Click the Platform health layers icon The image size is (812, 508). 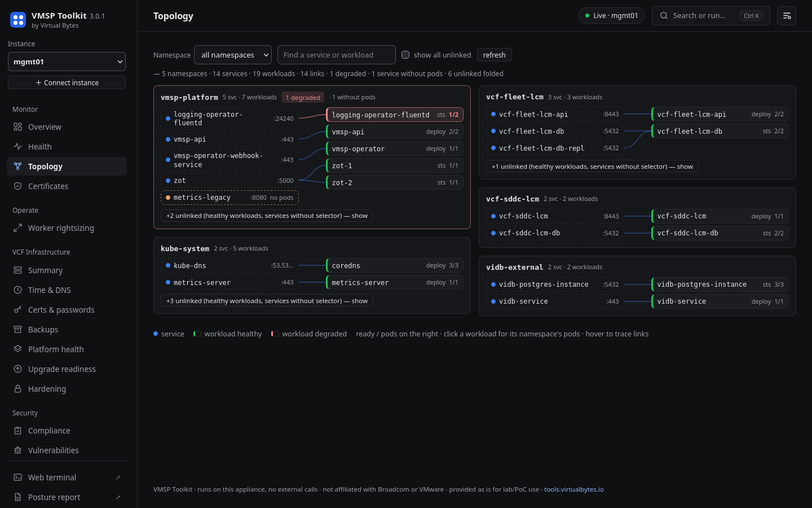(17, 349)
